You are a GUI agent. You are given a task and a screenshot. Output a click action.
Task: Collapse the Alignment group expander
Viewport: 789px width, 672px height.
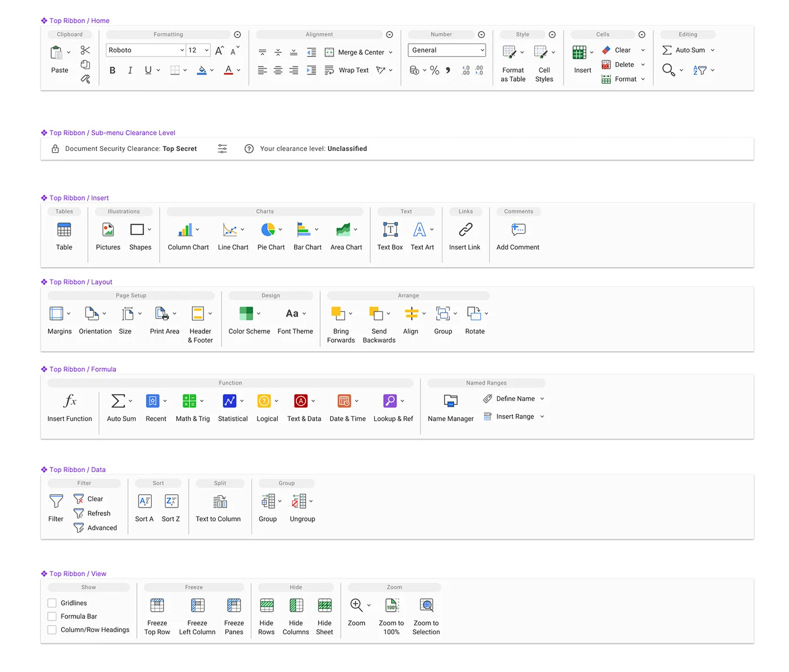pos(389,34)
